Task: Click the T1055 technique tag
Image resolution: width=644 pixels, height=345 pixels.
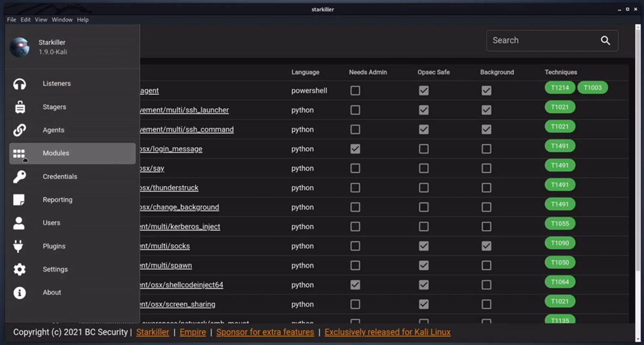Action: (560, 224)
